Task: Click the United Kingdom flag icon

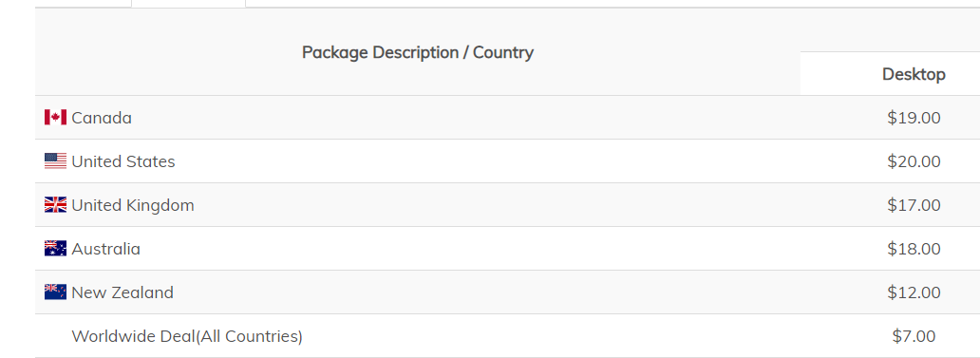Action: (x=55, y=205)
